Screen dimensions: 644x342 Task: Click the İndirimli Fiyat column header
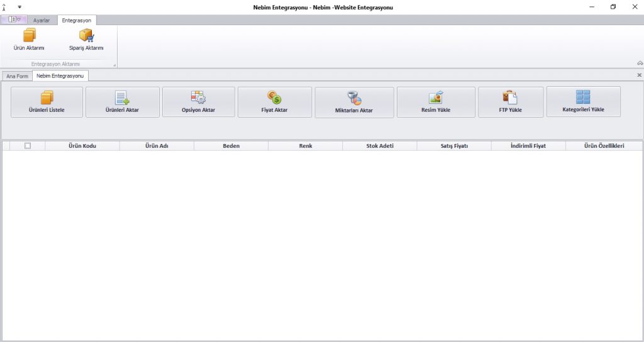528,146
